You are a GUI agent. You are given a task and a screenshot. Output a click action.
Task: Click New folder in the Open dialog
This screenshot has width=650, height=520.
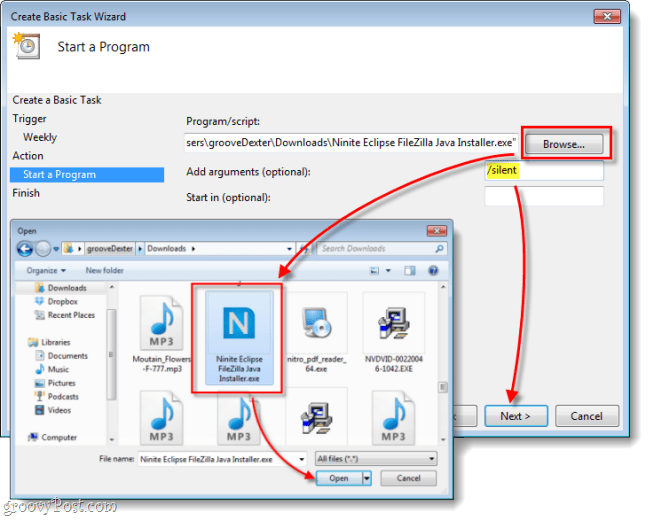click(104, 271)
